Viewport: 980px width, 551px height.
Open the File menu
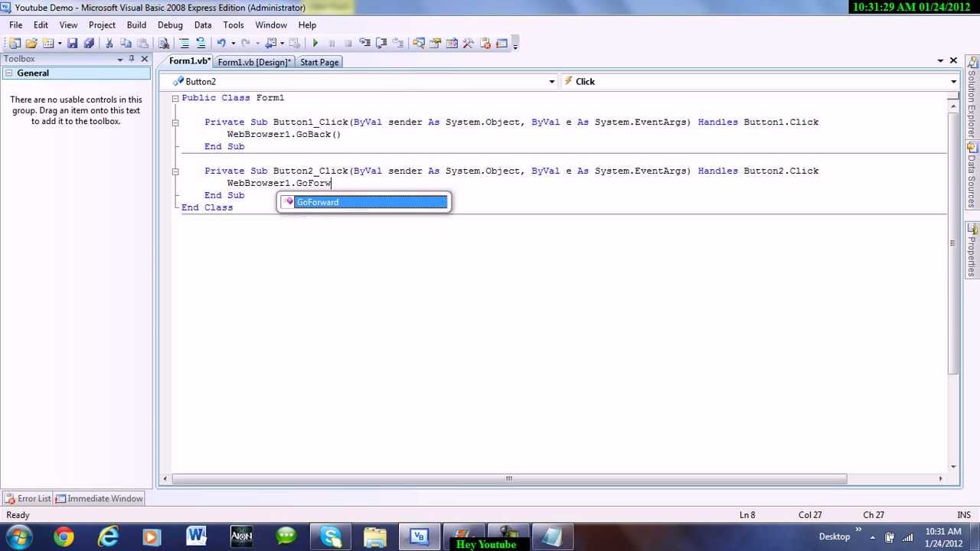[x=15, y=25]
